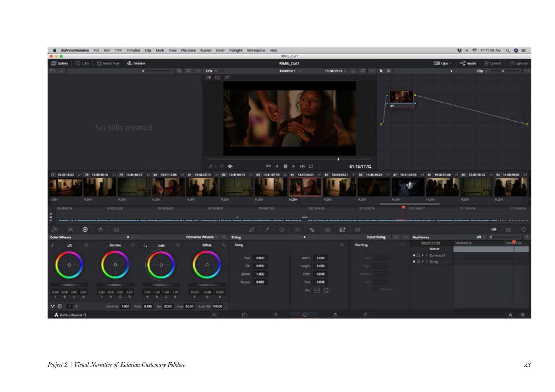Mute viewer audio speaker icon
Image resolution: width=555 pixels, height=392 pixels.
pyautogui.click(x=230, y=166)
